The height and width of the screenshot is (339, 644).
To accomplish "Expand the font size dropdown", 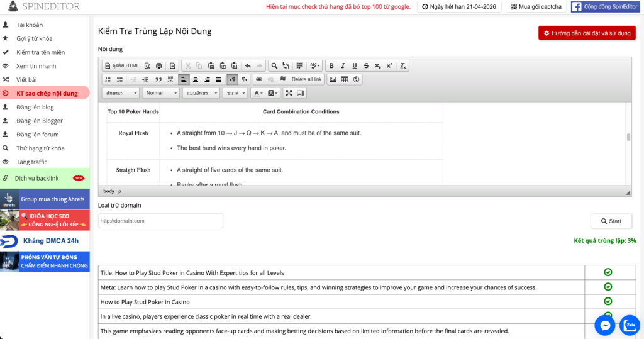I will pos(236,93).
